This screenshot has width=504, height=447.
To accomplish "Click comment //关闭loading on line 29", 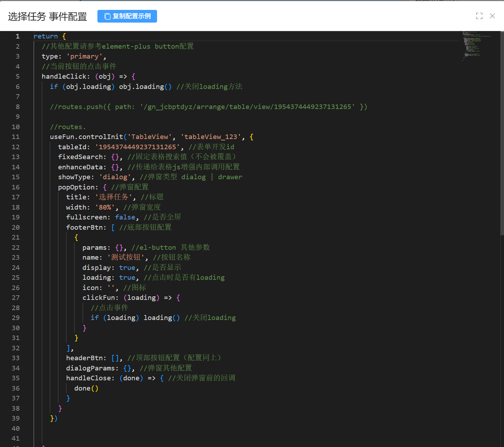I will (x=210, y=318).
